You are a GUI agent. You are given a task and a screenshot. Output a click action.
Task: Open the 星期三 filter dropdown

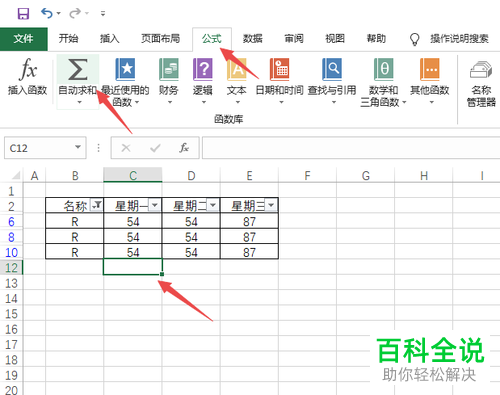pyautogui.click(x=271, y=205)
